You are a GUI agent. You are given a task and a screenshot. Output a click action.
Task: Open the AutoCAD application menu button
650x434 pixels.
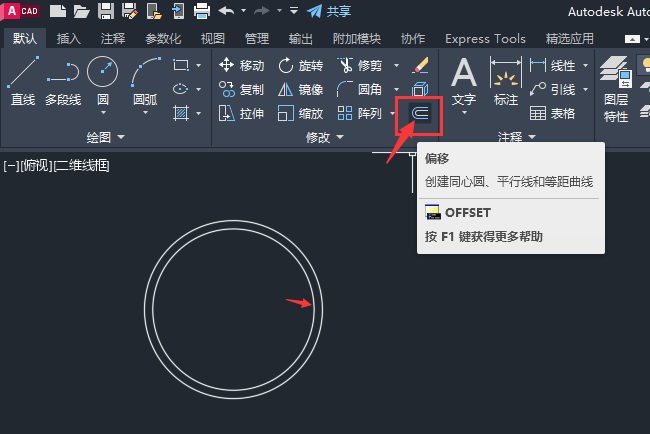coord(21,11)
